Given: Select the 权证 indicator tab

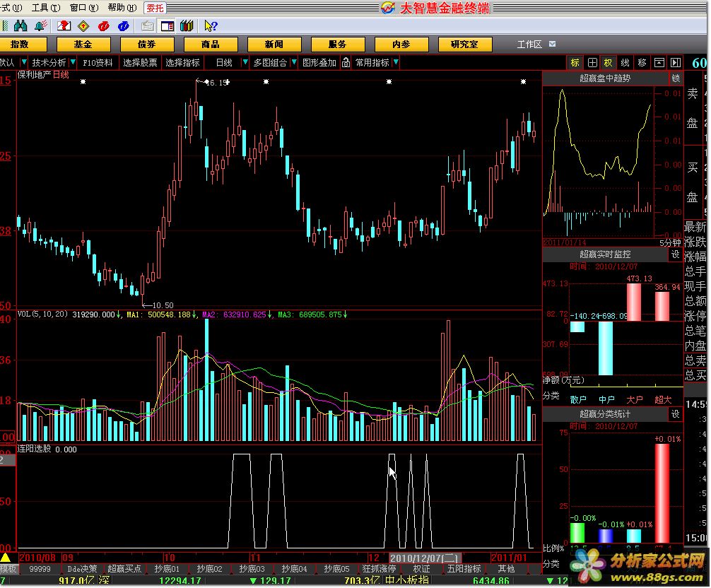Looking at the screenshot, I should (421, 568).
